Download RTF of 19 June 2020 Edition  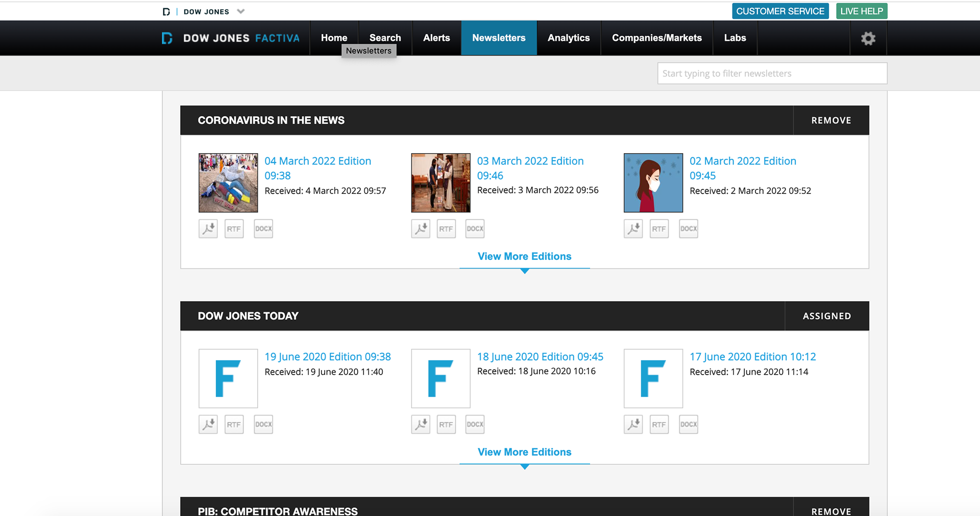click(234, 424)
